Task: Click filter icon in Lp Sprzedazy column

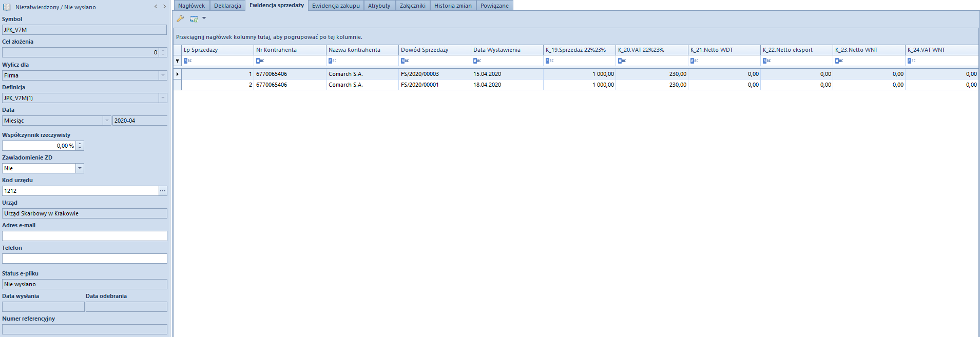Action: 188,61
